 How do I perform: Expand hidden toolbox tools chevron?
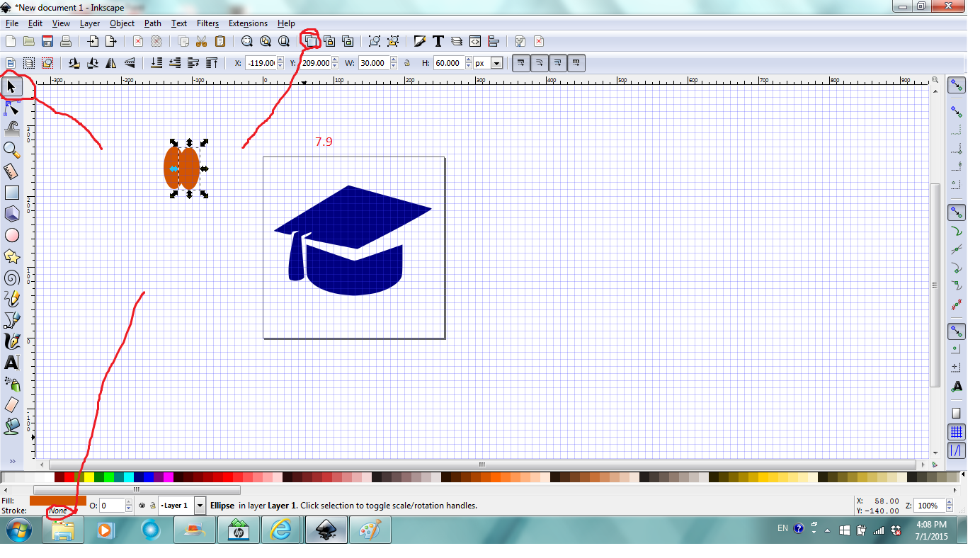(11, 462)
